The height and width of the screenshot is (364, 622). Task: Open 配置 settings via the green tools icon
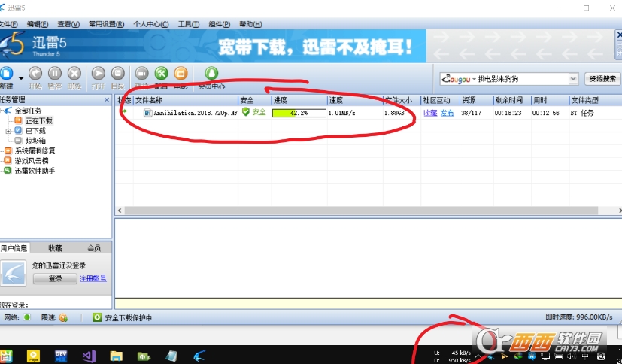161,74
